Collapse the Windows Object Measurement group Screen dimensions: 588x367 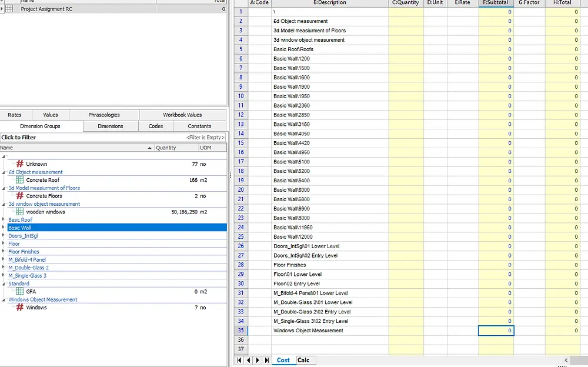click(3, 299)
